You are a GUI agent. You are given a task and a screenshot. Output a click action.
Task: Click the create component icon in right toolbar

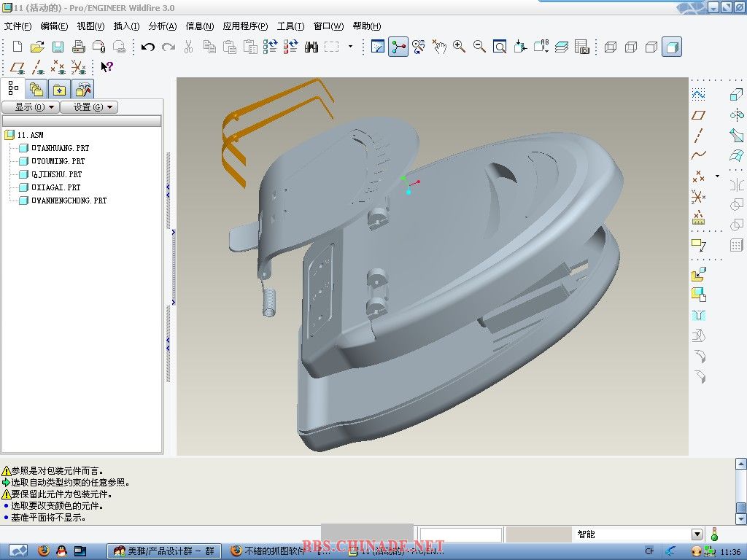[x=698, y=295]
